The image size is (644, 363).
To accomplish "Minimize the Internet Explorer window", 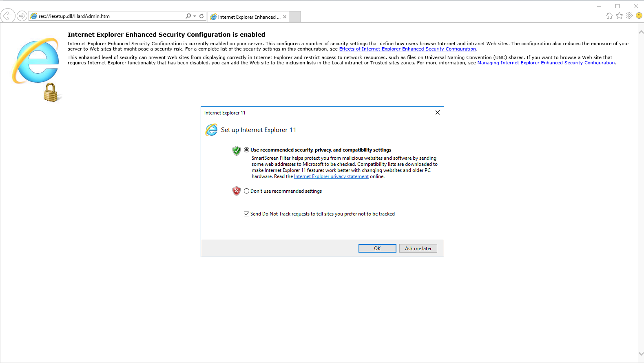I will click(x=599, y=6).
